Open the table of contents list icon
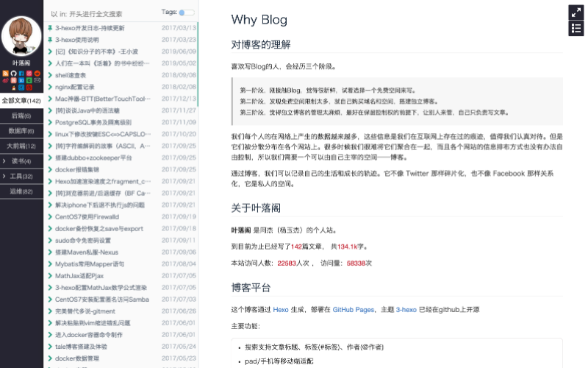 click(x=576, y=29)
